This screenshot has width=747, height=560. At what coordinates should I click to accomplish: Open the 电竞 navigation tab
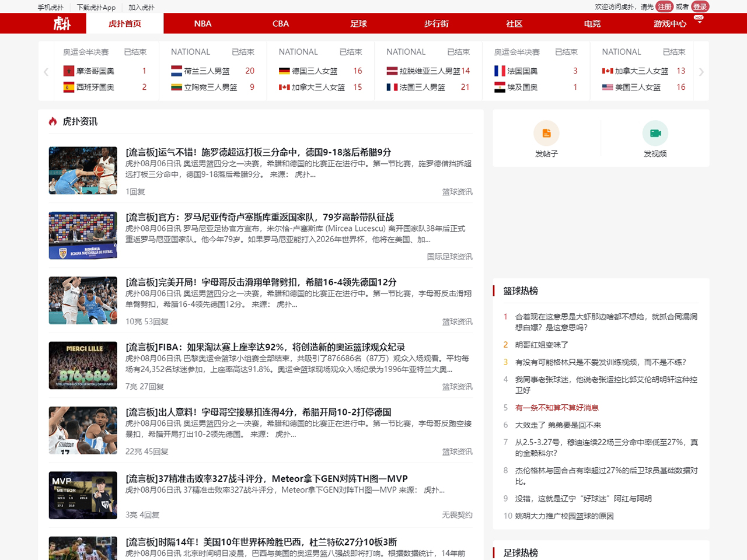(x=592, y=23)
